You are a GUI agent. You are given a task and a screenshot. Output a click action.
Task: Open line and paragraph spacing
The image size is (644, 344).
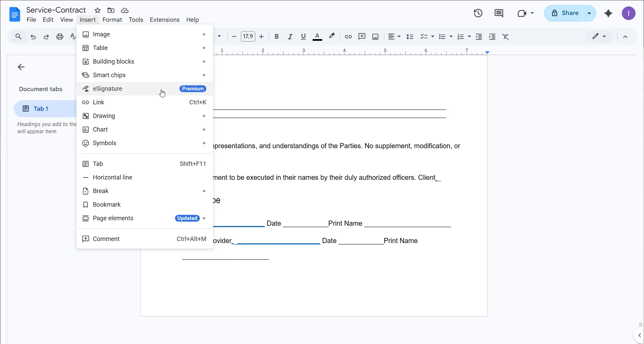(x=410, y=37)
